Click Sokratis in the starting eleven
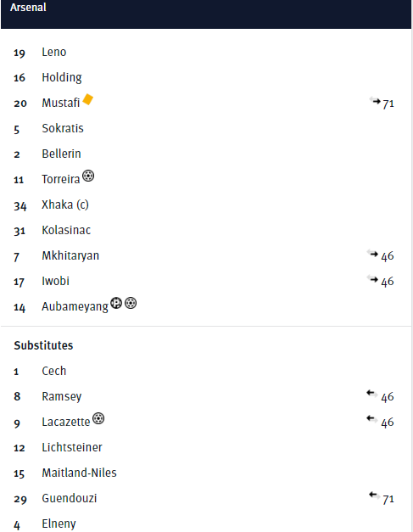 [63, 128]
